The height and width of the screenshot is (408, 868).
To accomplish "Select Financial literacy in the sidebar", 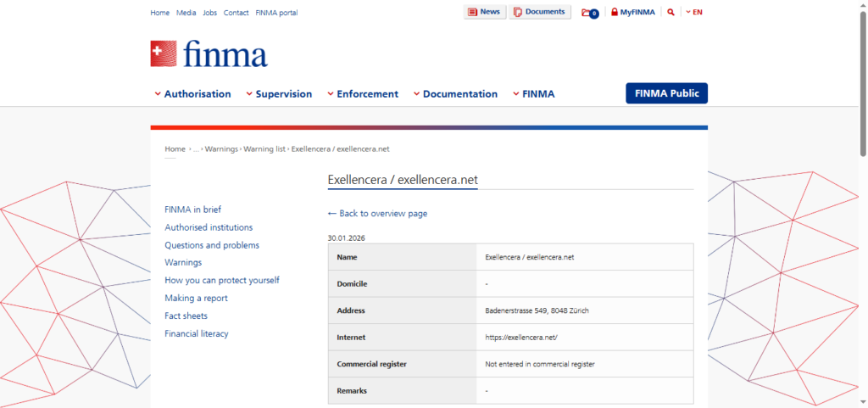I will tap(197, 333).
